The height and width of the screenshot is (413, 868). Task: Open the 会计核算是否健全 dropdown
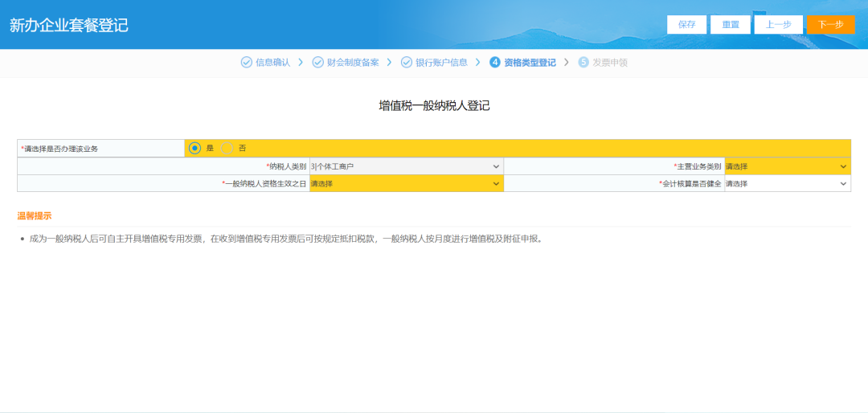tap(787, 183)
